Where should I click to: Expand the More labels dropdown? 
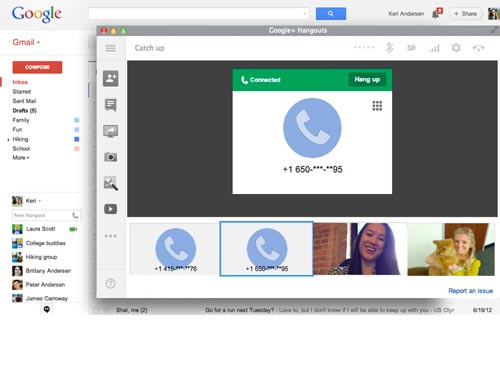[x=21, y=158]
